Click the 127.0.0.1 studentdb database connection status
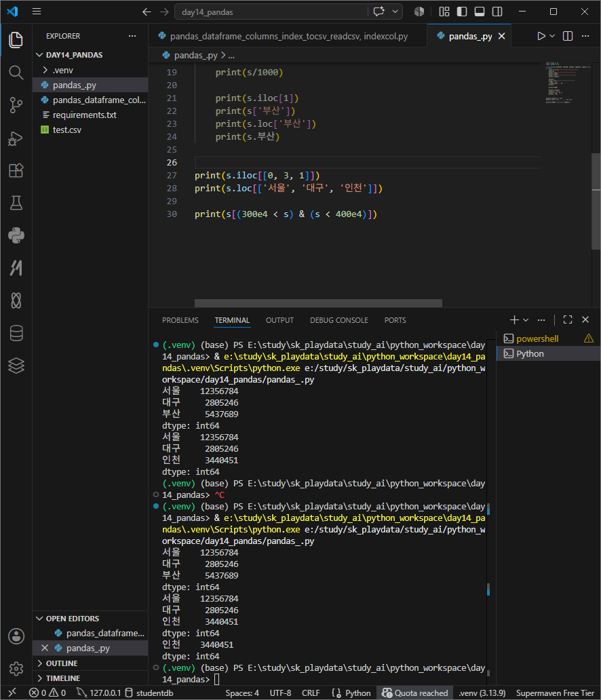Image resolution: width=601 pixels, height=700 pixels. point(125,693)
